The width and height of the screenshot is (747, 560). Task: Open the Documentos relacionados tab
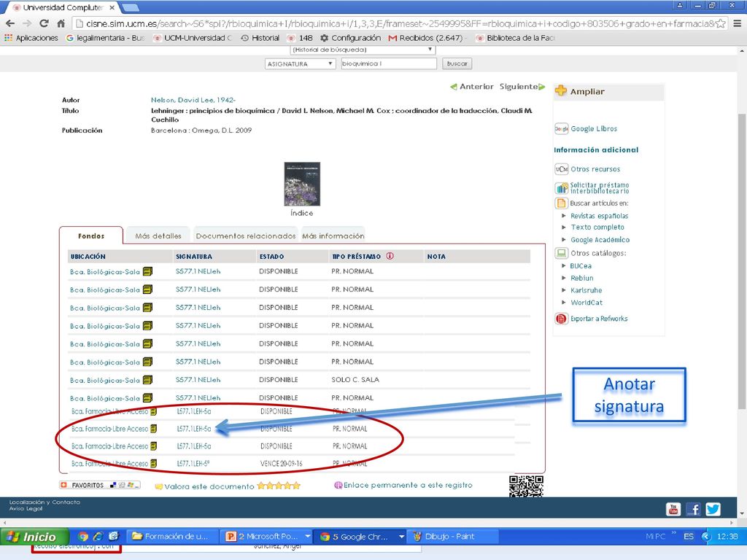246,236
